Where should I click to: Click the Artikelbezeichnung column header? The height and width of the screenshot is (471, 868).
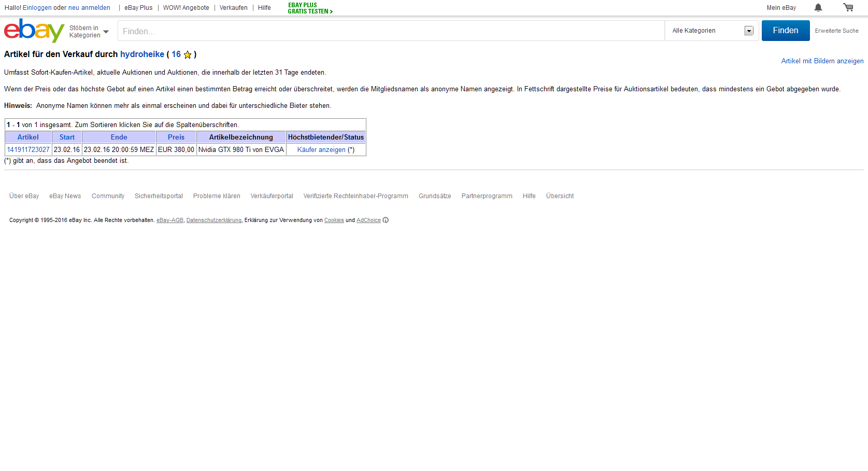[x=241, y=137]
